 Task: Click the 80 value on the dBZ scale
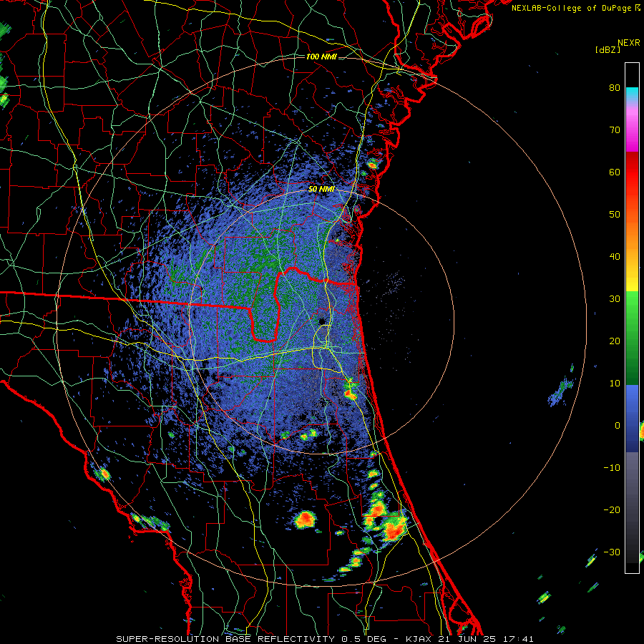coord(615,87)
